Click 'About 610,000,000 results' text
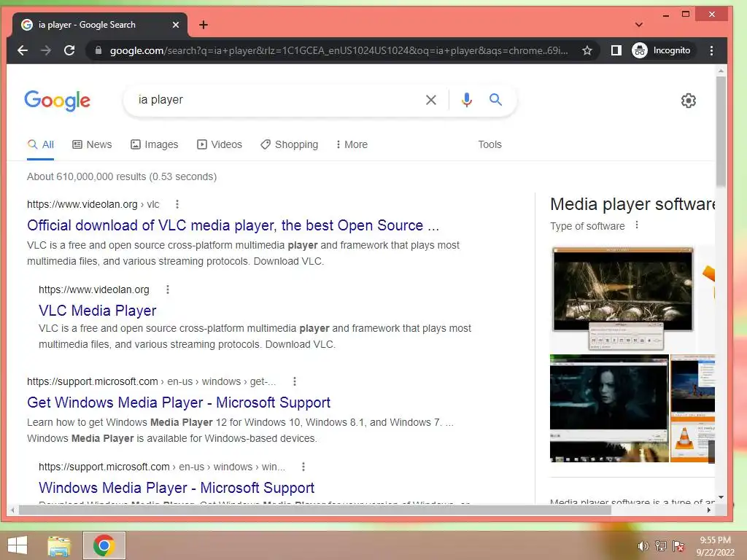Image resolution: width=747 pixels, height=560 pixels. tap(122, 176)
